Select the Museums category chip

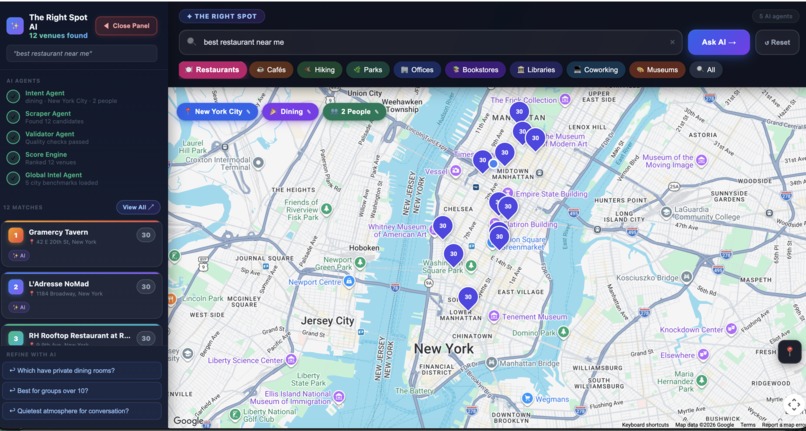coord(657,70)
